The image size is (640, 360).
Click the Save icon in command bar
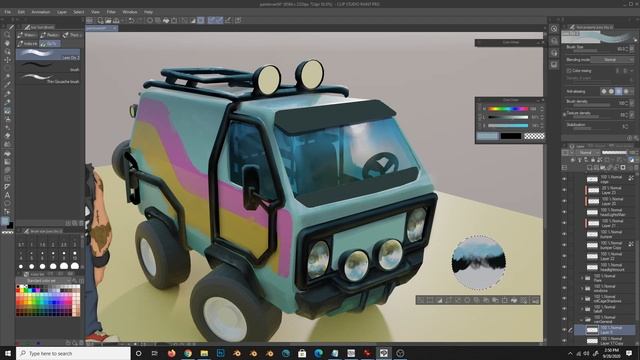(116, 20)
